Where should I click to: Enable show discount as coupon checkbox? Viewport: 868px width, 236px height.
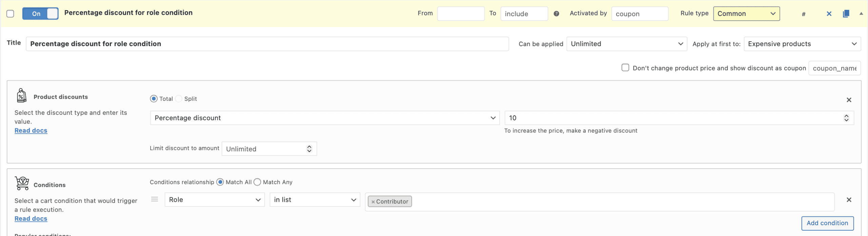tap(625, 68)
